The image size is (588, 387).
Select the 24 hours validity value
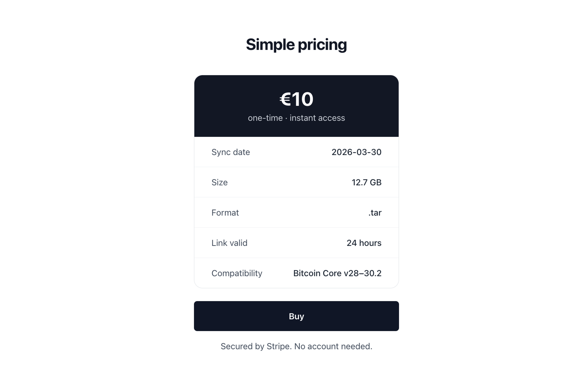click(364, 243)
